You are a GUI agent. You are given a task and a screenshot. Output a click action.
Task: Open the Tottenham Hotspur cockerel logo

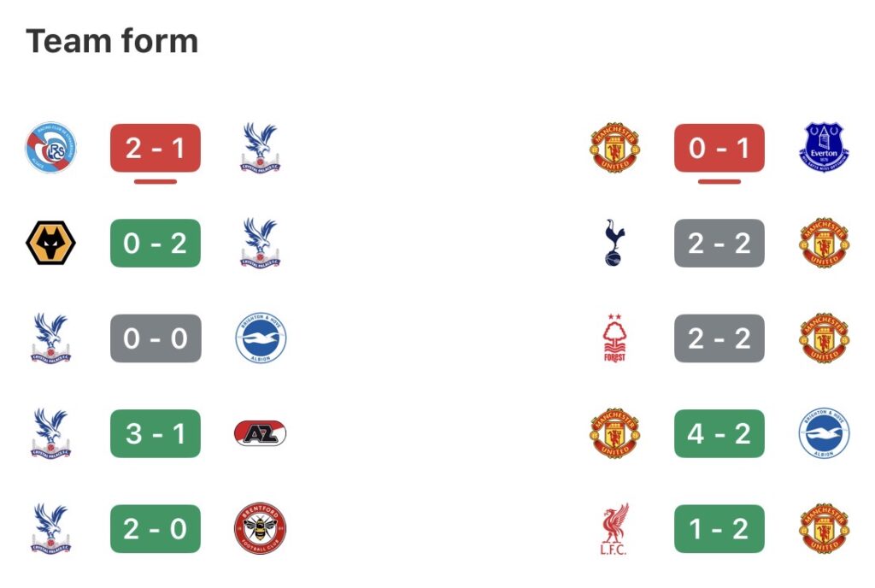[614, 243]
